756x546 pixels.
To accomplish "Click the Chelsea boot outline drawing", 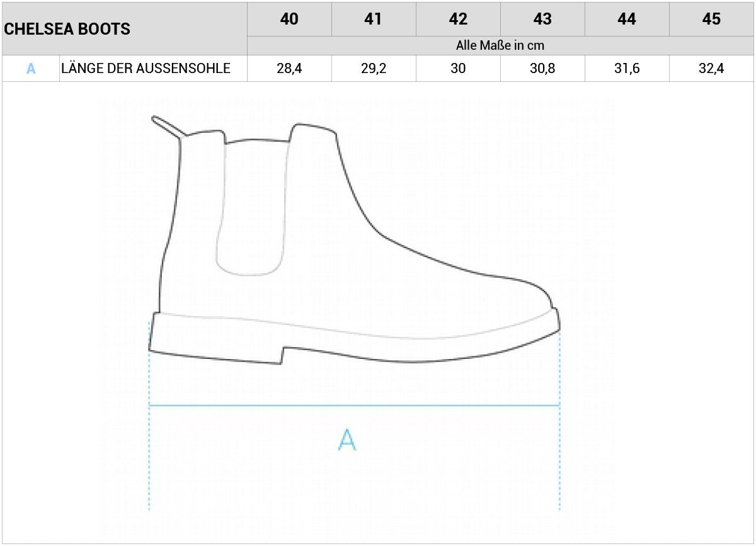I will coord(355,239).
